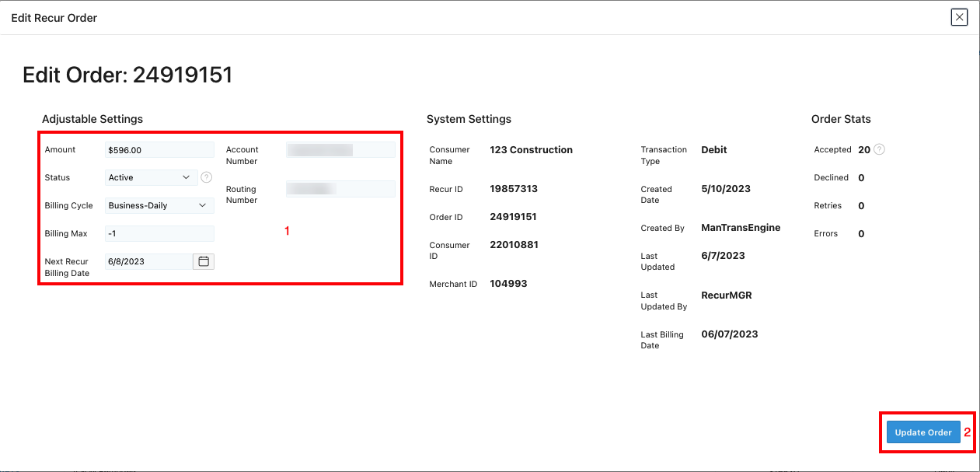Click the Merchant ID value 104993
Screen dimensions: 980x472
(x=508, y=283)
